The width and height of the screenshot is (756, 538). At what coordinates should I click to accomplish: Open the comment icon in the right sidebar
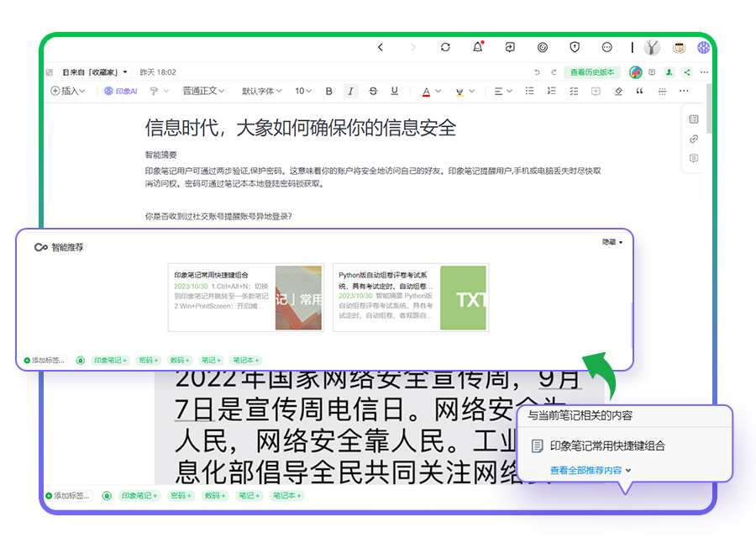[x=694, y=158]
